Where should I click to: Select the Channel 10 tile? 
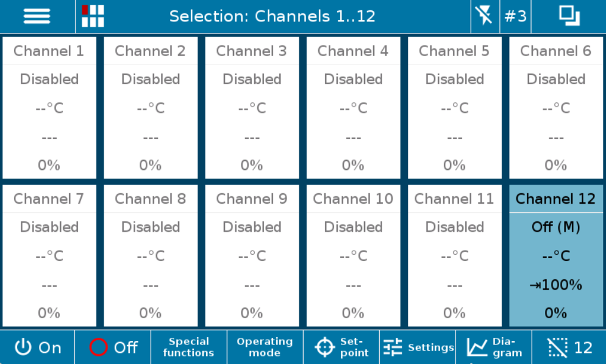[353, 255]
